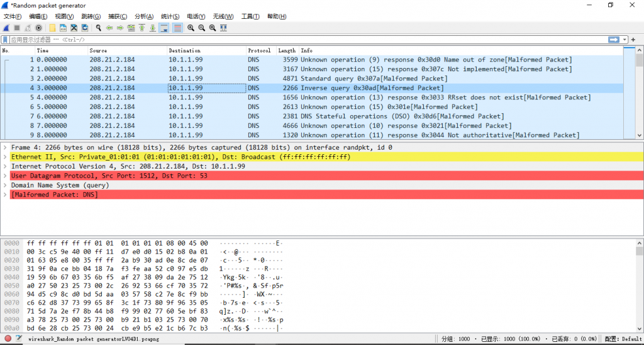Go to specified packet icon
Screen dimensions: 644x345
131,28
